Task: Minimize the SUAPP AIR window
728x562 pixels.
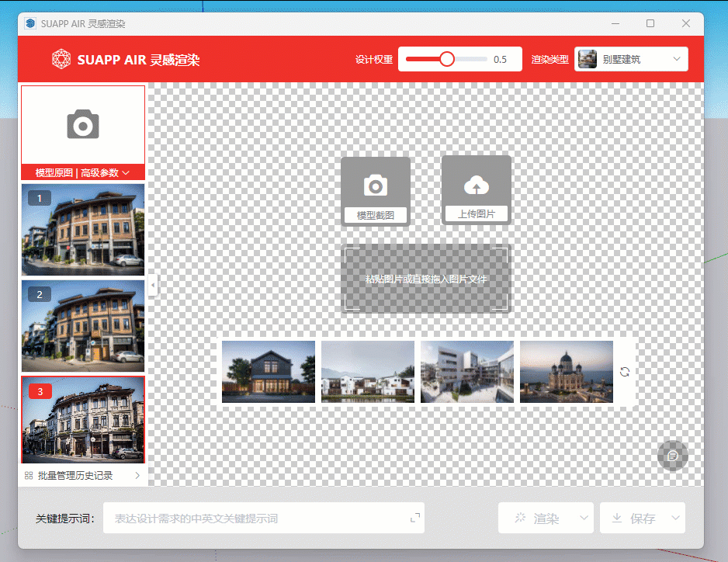Action: pos(615,23)
